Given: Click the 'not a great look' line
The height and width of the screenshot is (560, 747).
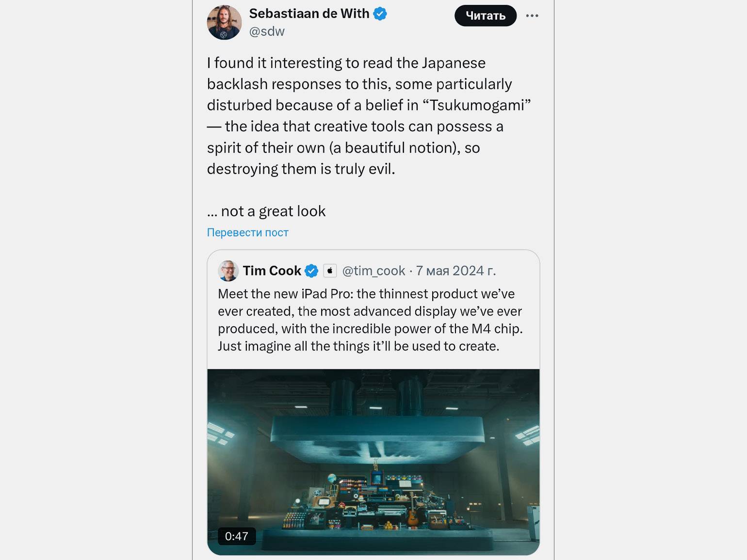Looking at the screenshot, I should [266, 211].
